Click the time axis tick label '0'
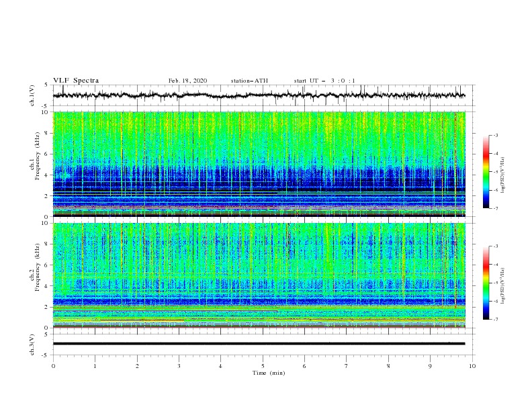 pos(53,366)
